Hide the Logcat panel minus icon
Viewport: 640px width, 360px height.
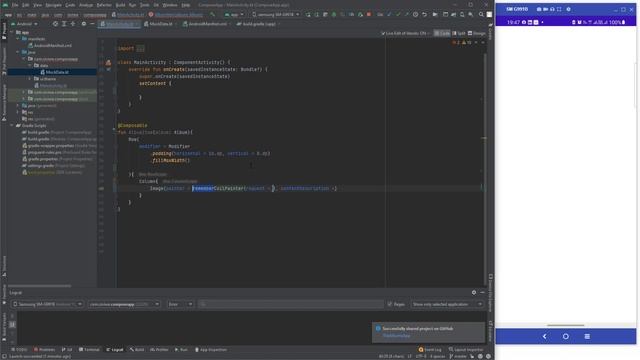[x=482, y=292]
